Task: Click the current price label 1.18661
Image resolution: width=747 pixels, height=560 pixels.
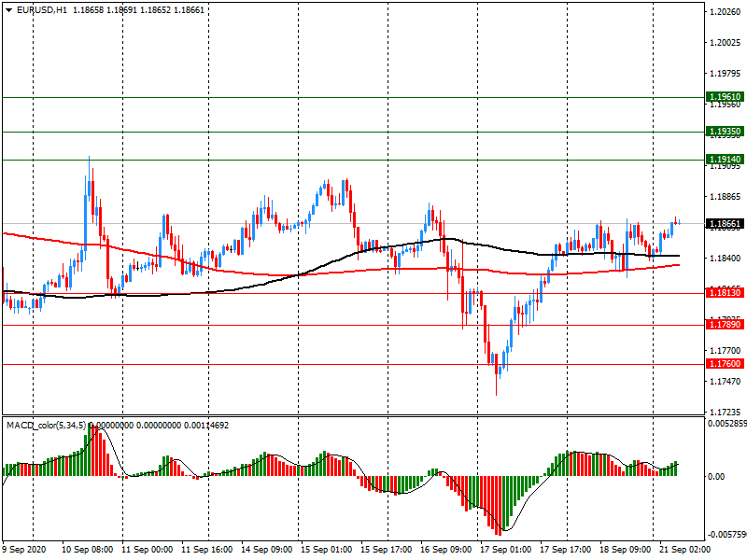Action: 725,224
